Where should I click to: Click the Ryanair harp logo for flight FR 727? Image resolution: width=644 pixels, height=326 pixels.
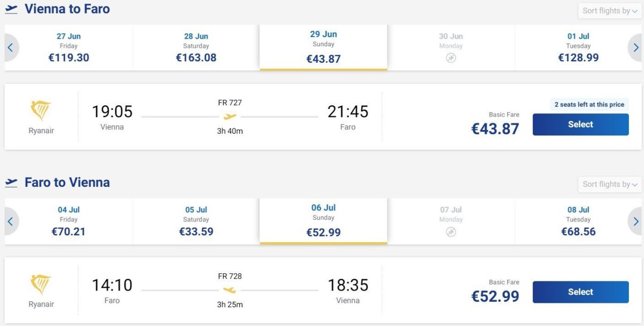(x=41, y=111)
